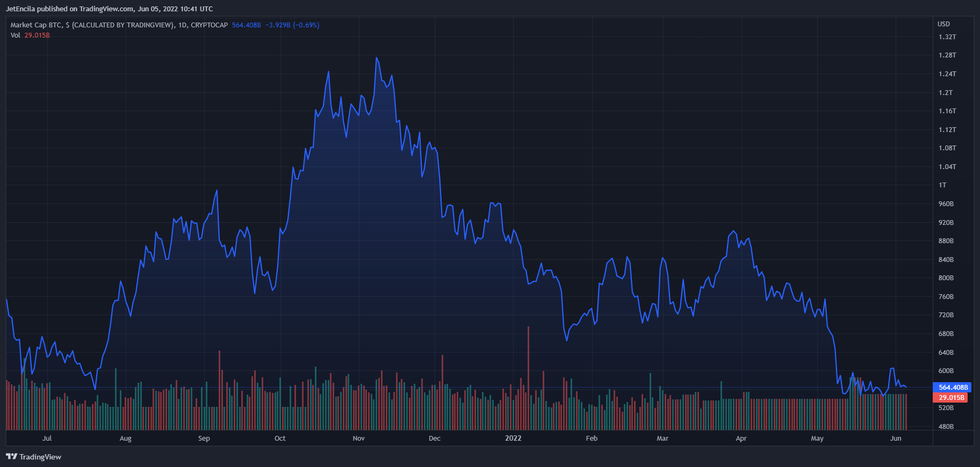980x467 pixels.
Task: Click the '2022' label on time axis
Action: click(513, 439)
